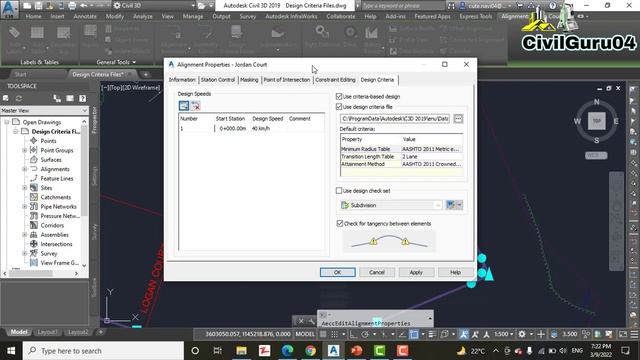Screen dimensions: 640x360
Task: Open Windows Start menu
Action: point(11,351)
